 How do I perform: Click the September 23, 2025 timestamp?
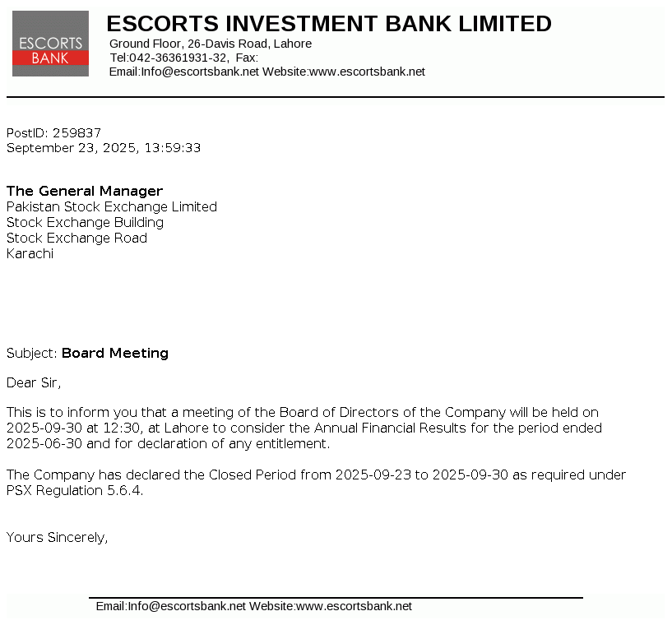click(x=104, y=148)
